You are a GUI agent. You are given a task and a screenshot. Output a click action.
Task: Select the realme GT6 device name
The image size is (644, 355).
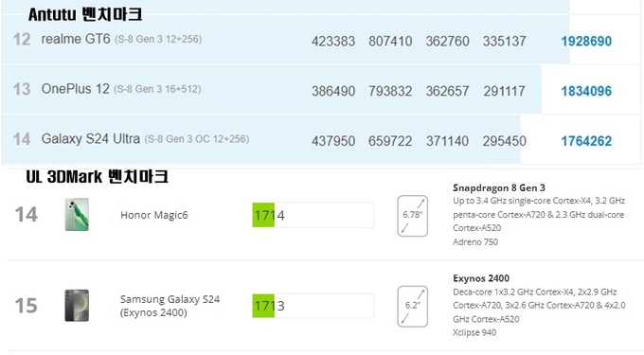(x=76, y=39)
